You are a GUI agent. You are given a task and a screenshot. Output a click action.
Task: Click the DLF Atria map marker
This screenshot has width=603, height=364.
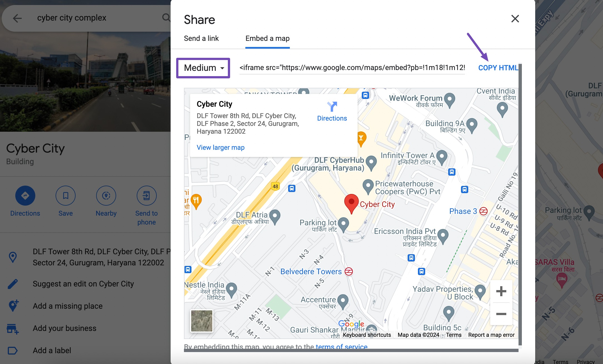click(x=275, y=217)
